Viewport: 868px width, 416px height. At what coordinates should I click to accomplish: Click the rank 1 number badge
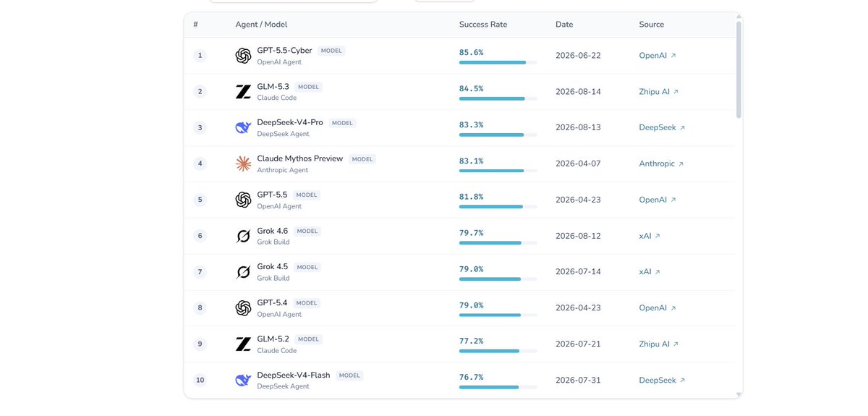coord(200,56)
